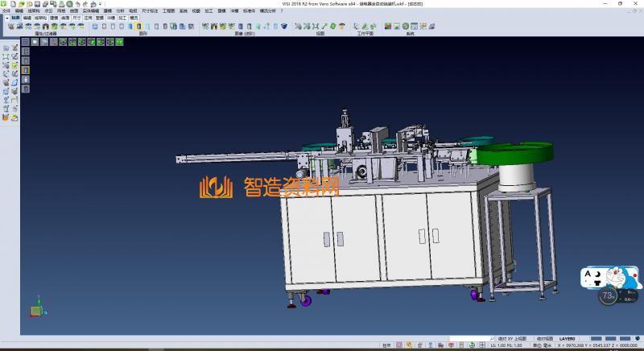Switch to the 标准 ribbon tab
Image resolution: width=644 pixels, height=351 pixels.
click(15, 17)
